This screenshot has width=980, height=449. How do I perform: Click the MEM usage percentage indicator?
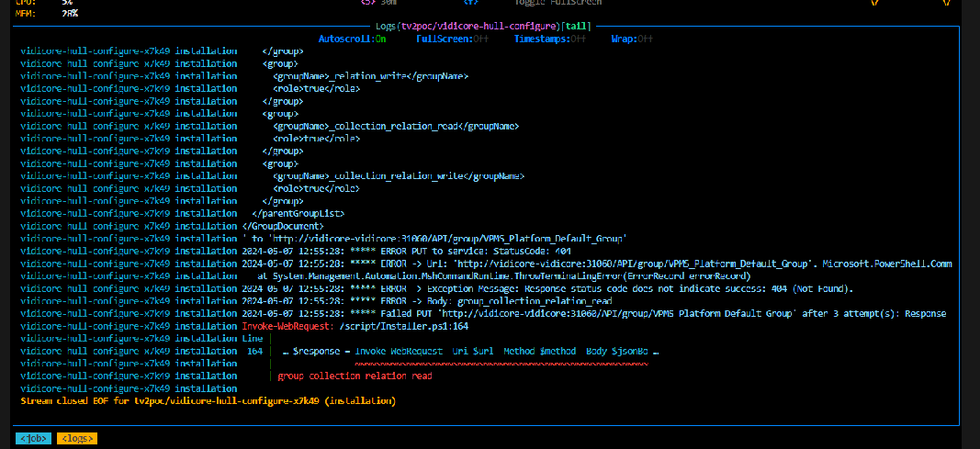tap(70, 14)
